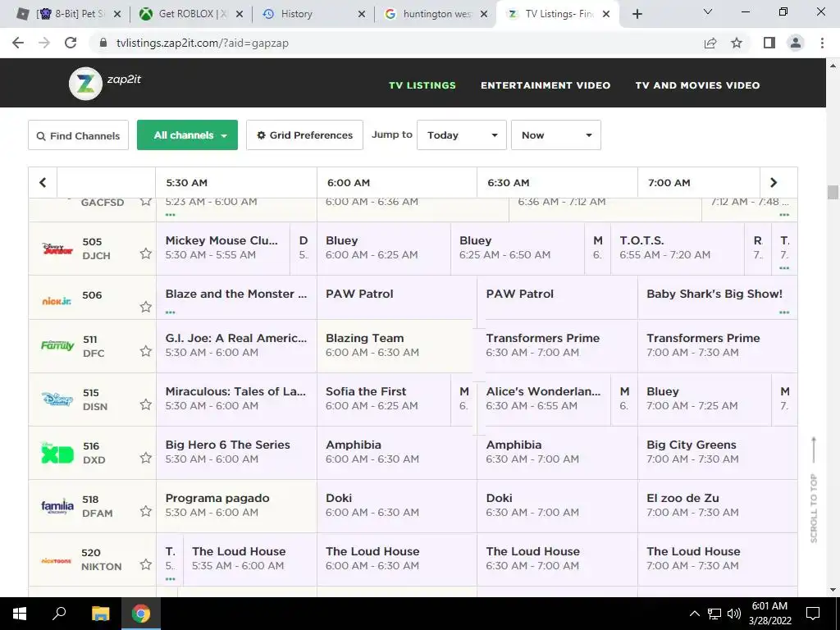Viewport: 840px width, 630px height.
Task: Click the Nick Jr. channel logo
Action: click(57, 301)
